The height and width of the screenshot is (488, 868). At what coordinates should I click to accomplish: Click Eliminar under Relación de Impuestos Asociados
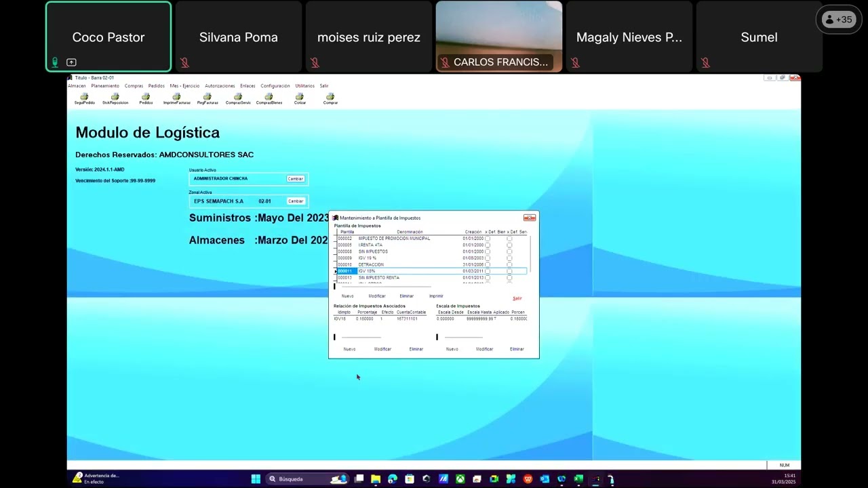(416, 349)
